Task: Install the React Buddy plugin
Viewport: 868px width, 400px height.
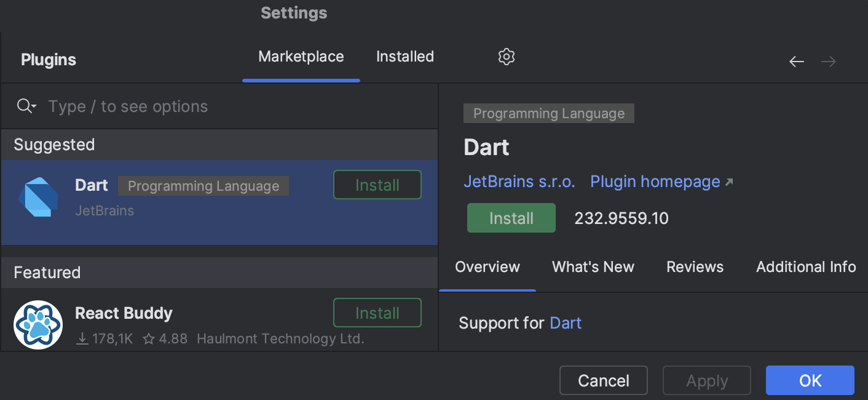Action: click(377, 312)
